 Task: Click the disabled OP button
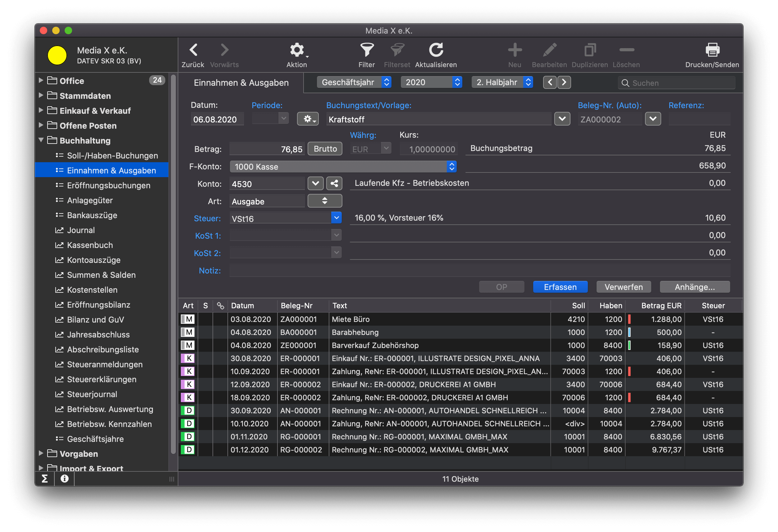click(x=501, y=287)
